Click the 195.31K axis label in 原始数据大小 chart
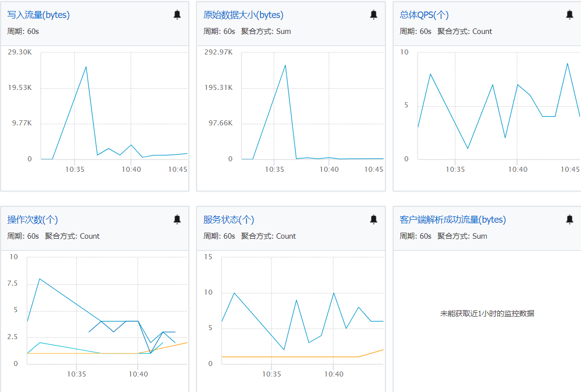The width and height of the screenshot is (581, 392). click(x=218, y=87)
